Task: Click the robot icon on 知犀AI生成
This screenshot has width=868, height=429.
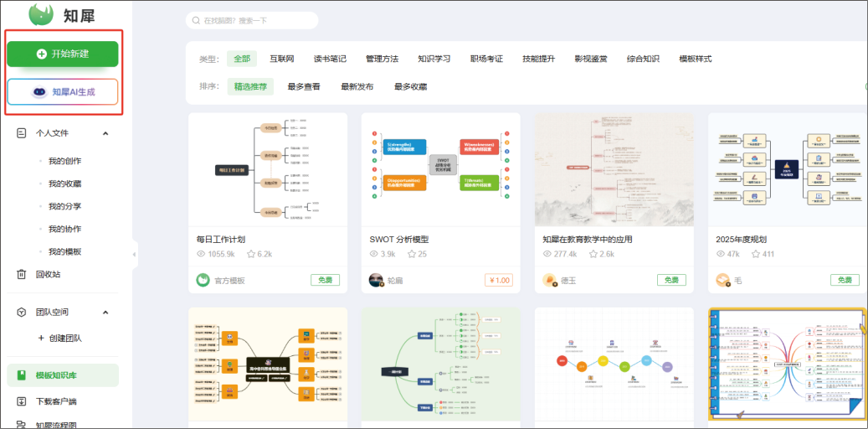Action: [x=39, y=92]
